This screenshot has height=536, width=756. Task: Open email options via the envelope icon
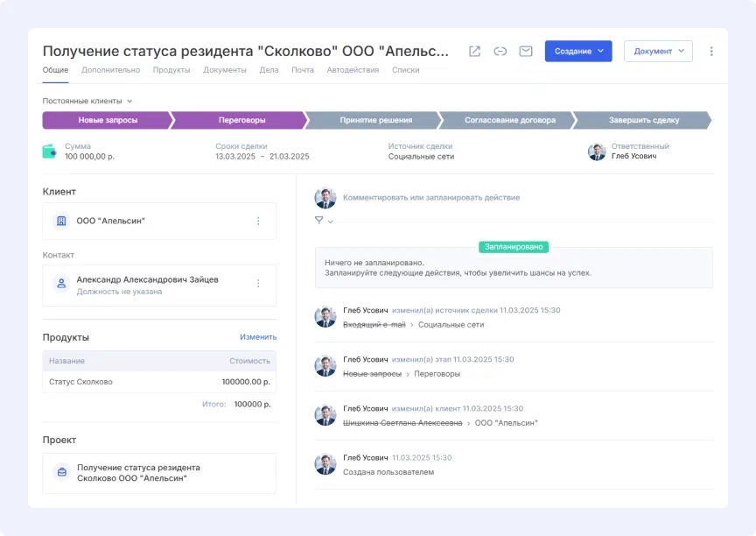tap(525, 52)
